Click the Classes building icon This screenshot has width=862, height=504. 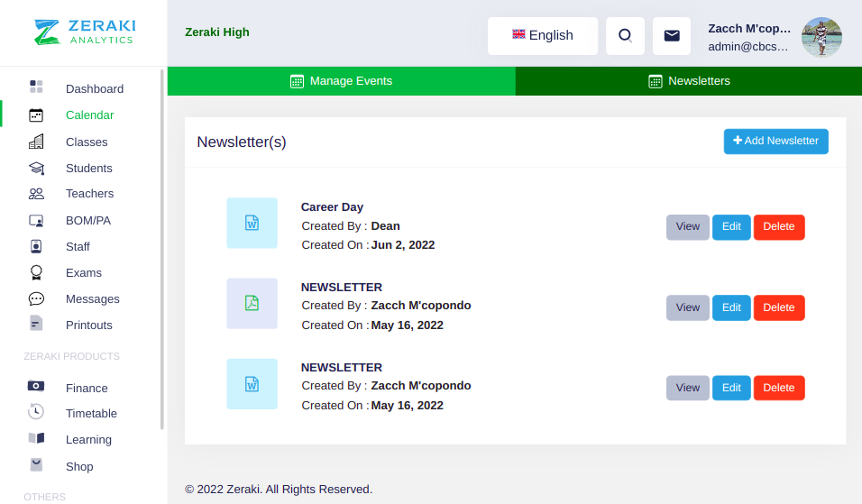36,142
